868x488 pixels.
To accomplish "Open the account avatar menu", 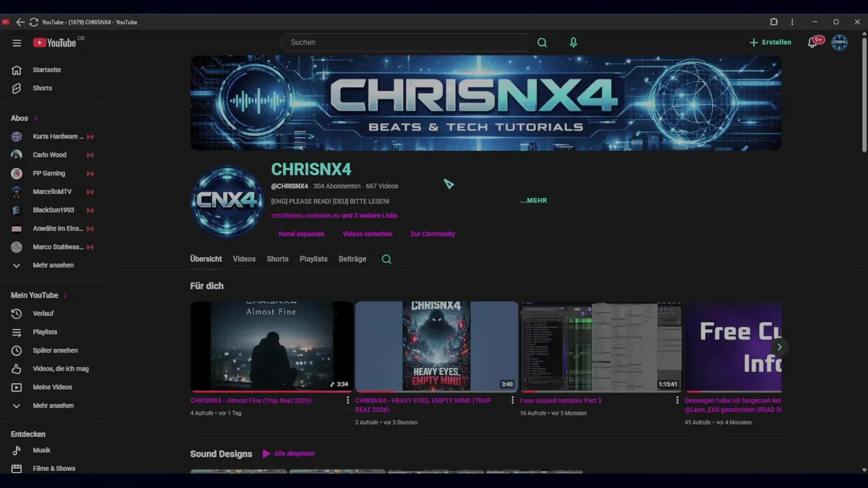I will click(840, 42).
